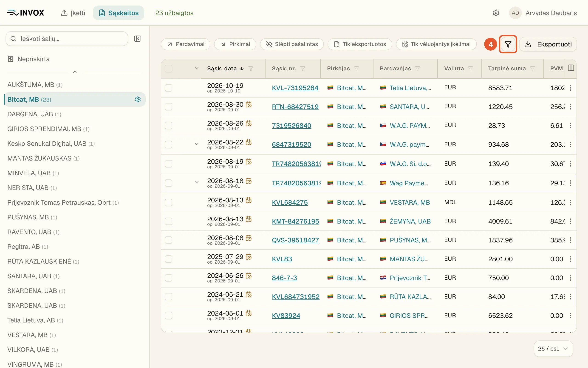This screenshot has height=368, width=588.
Task: Click the Eksportuoti button
Action: [x=548, y=44]
